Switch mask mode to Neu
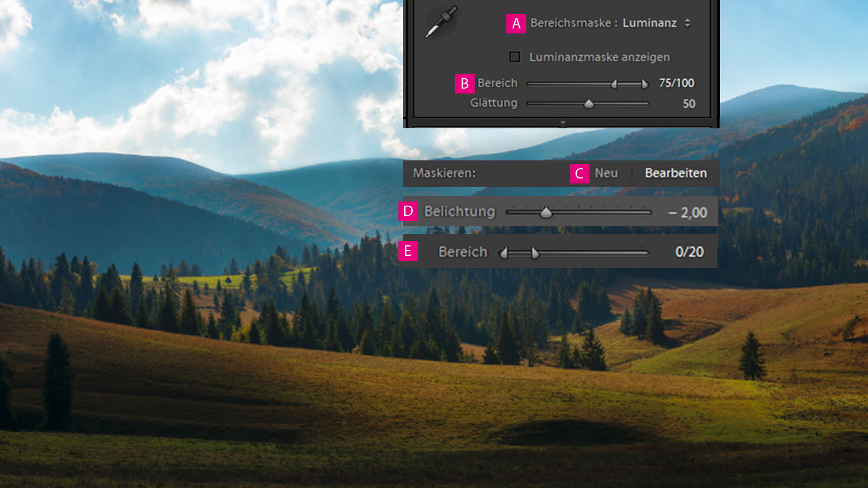This screenshot has width=868, height=488. click(x=606, y=173)
